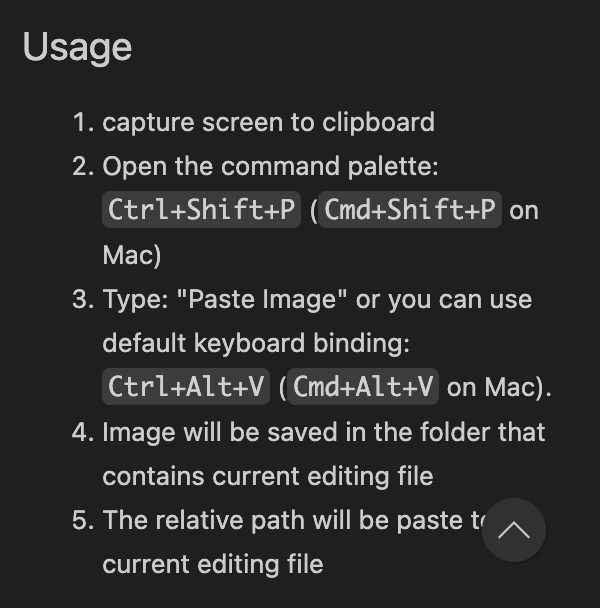Click the Usage heading
The image size is (600, 608).
pyautogui.click(x=77, y=48)
